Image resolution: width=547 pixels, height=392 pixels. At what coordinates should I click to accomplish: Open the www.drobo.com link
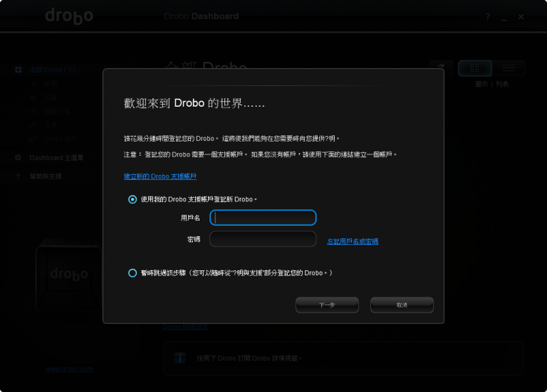click(69, 369)
